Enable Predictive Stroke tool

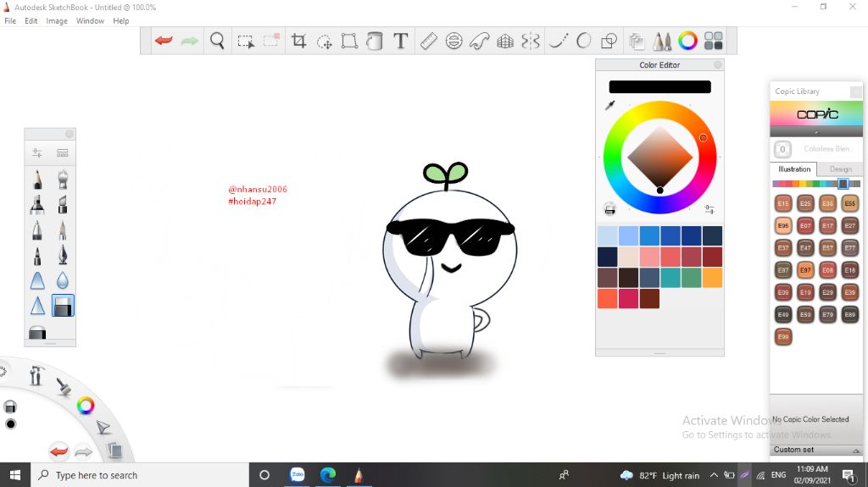tap(583, 41)
